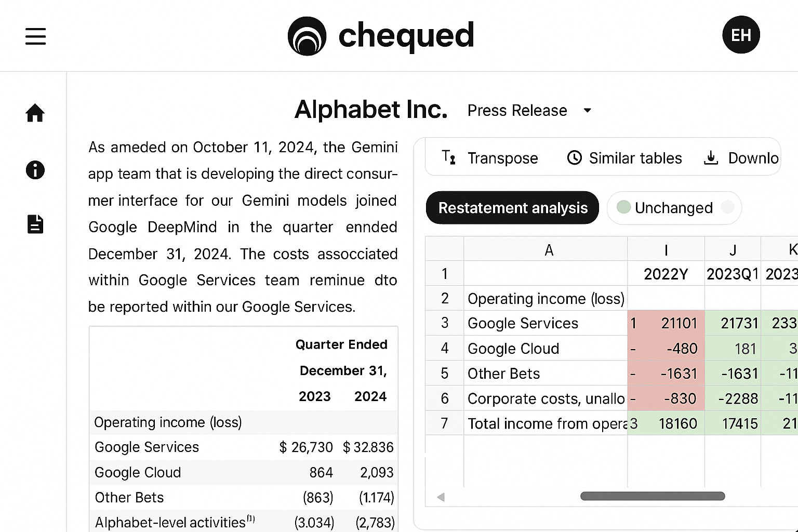Click the Transpose table icon
Screen dimensions: 798x532
coord(448,157)
